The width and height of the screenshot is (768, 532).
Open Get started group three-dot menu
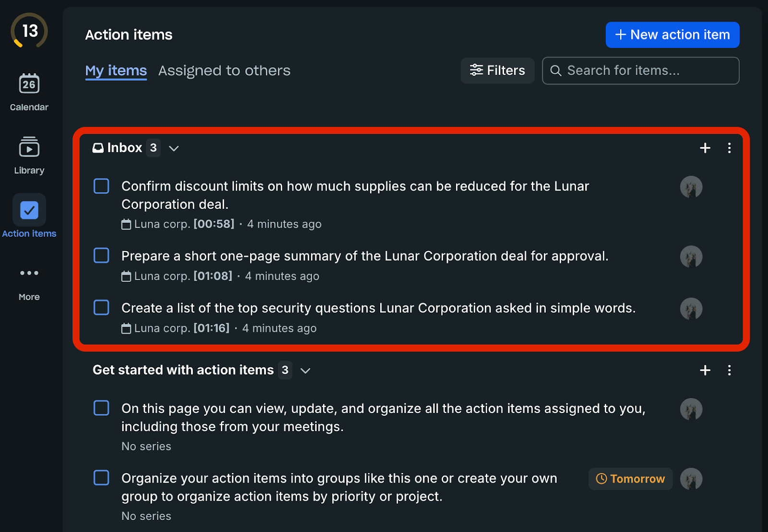pos(729,370)
